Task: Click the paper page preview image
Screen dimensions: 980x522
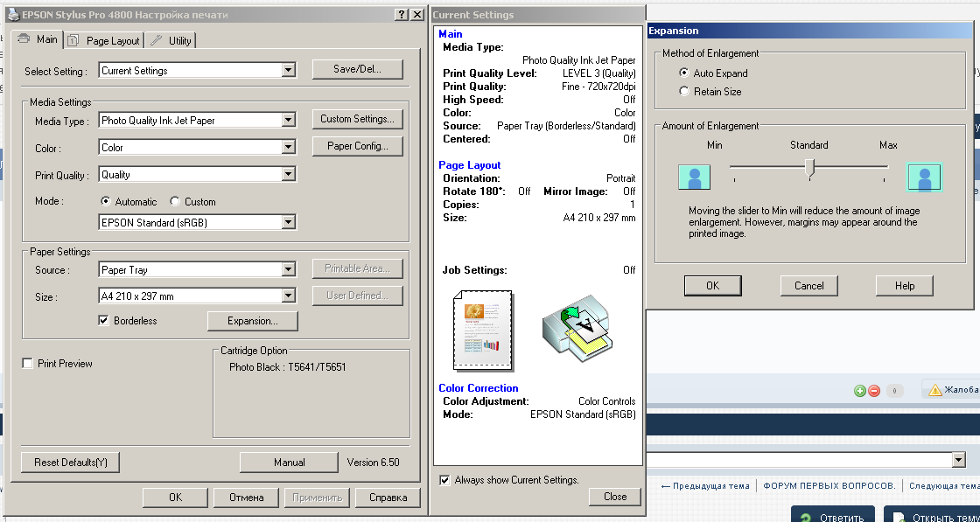Action: click(482, 331)
